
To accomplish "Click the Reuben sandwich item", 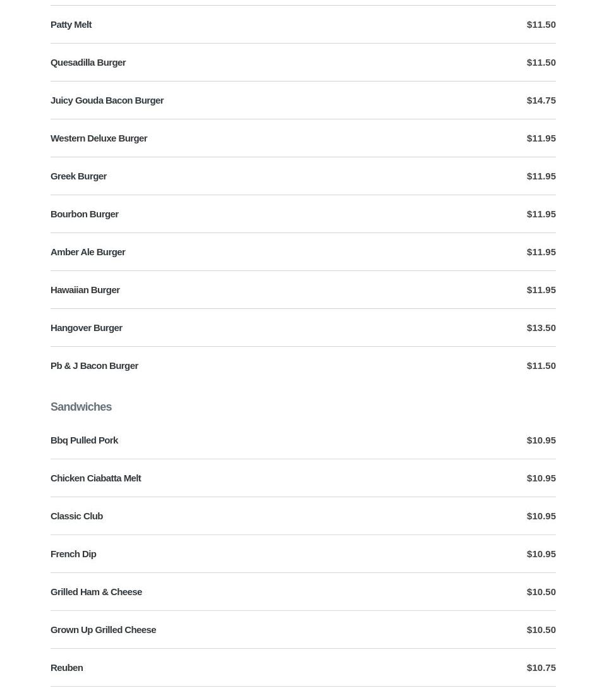I will click(66, 668).
